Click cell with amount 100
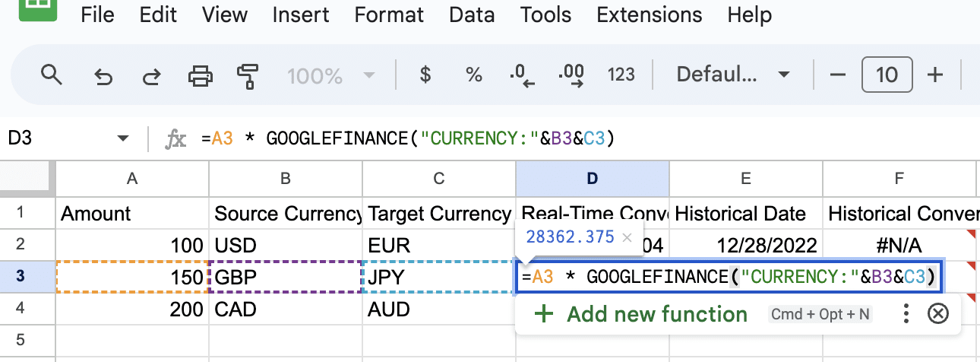This screenshot has width=980, height=362. pos(132,245)
